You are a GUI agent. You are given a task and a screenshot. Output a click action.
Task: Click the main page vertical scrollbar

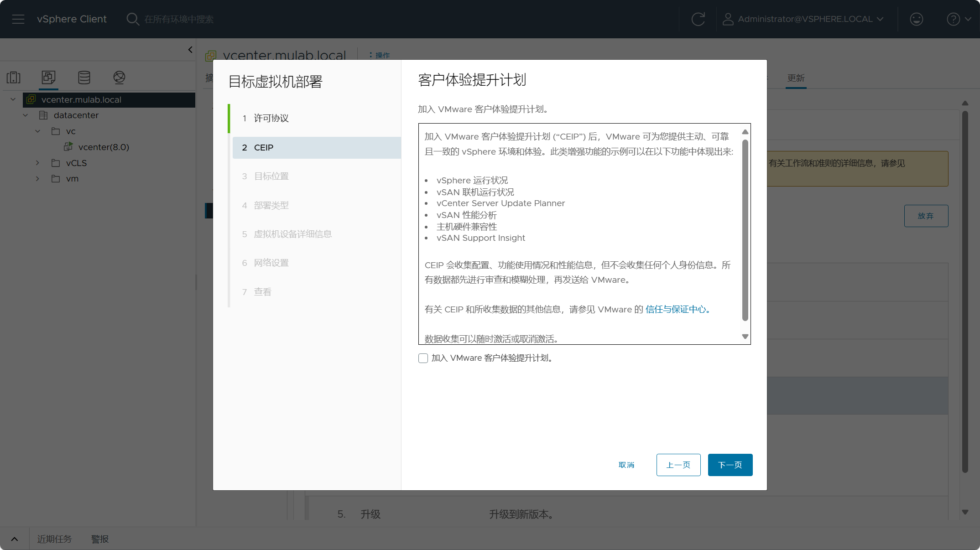965,292
